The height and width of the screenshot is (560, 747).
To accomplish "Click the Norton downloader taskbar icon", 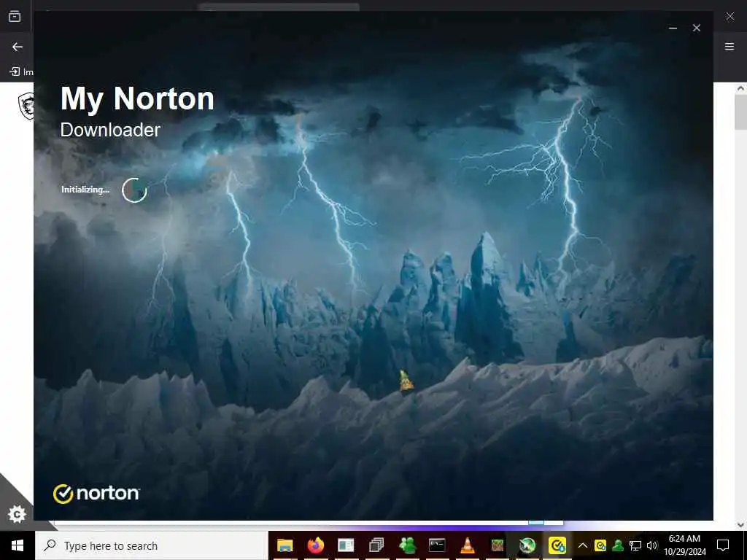I will 557,545.
